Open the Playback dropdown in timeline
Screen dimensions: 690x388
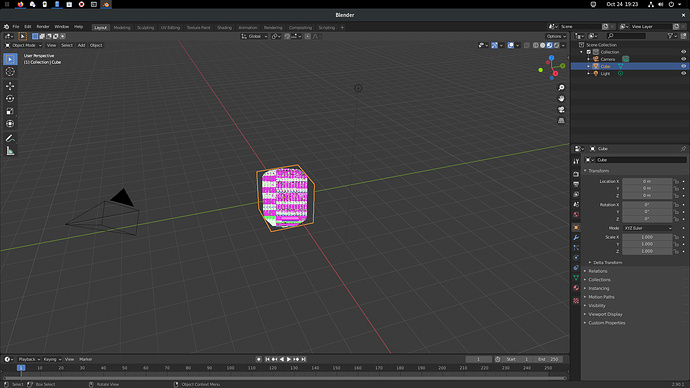coord(29,359)
